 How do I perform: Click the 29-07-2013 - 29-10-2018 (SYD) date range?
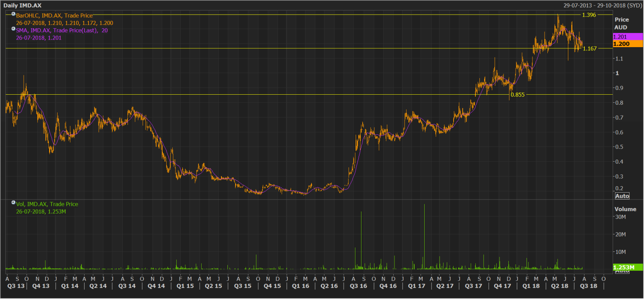603,5
